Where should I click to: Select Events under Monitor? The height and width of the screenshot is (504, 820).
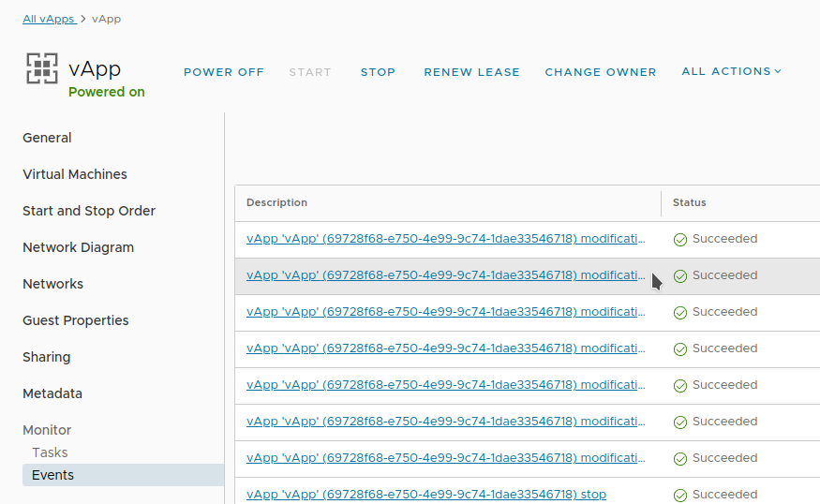123,475
